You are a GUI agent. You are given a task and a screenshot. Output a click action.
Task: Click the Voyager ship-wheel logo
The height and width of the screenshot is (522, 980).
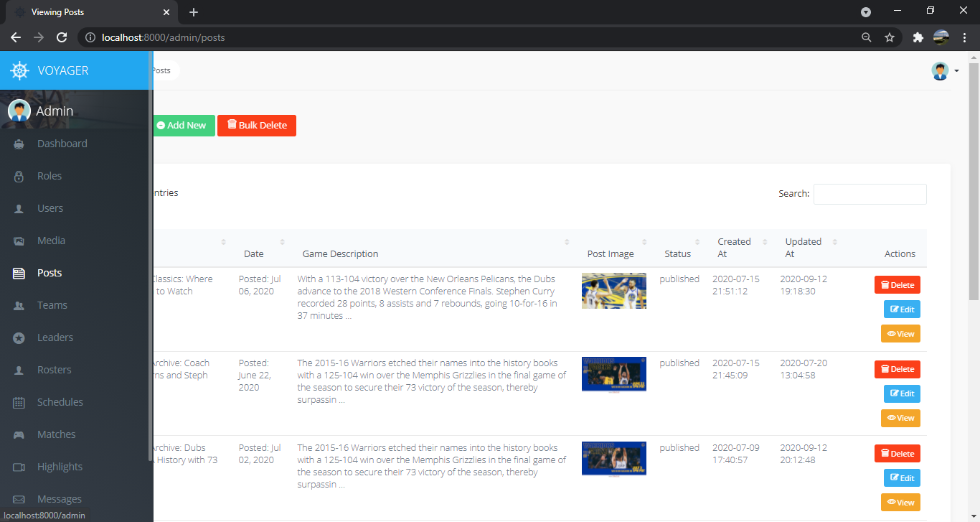click(x=18, y=70)
